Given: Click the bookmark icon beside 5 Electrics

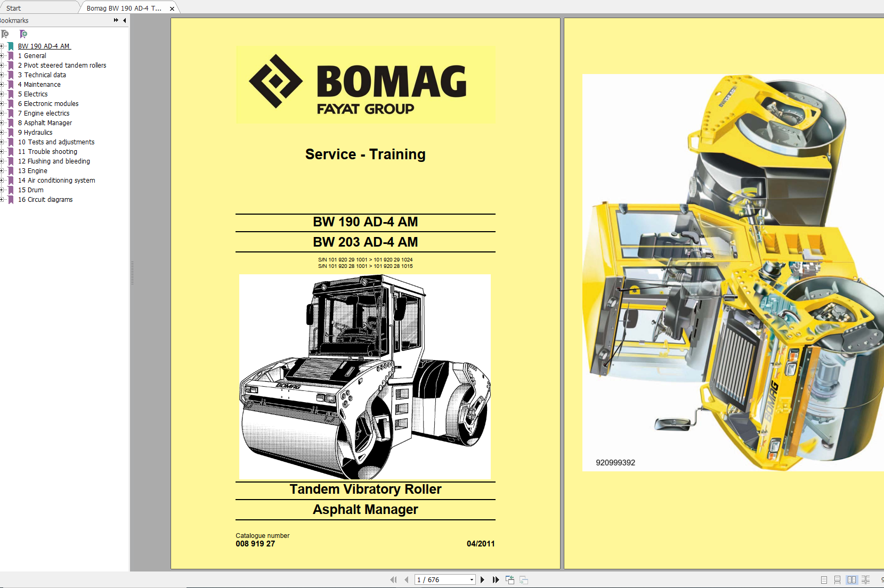Looking at the screenshot, I should pos(11,94).
